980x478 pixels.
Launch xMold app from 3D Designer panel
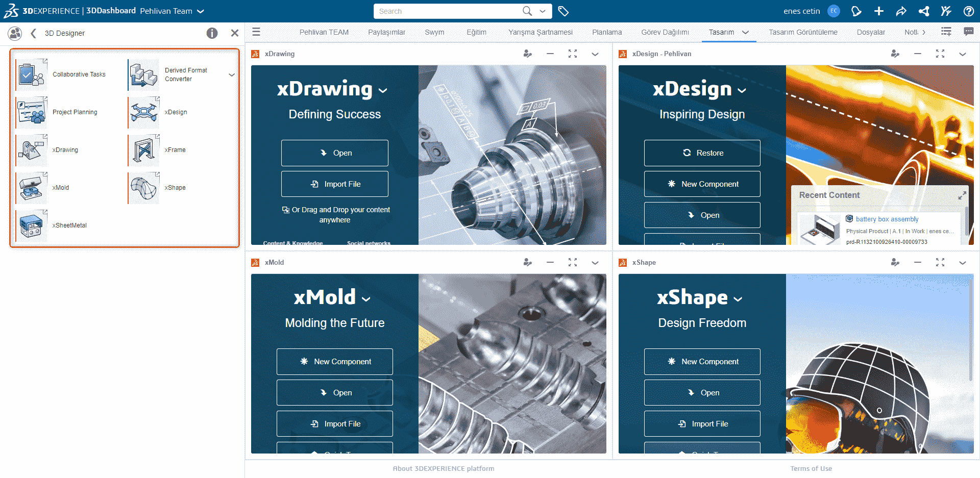[32, 188]
